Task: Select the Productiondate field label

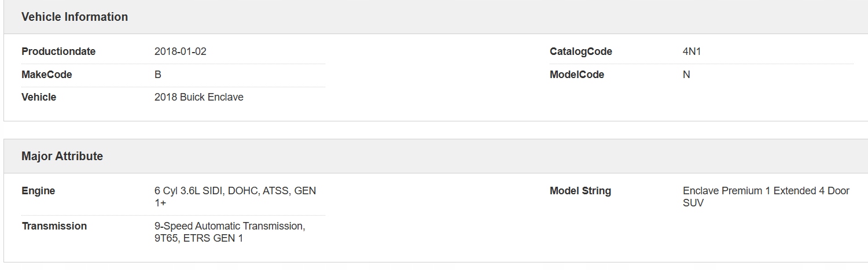Action: pos(58,51)
